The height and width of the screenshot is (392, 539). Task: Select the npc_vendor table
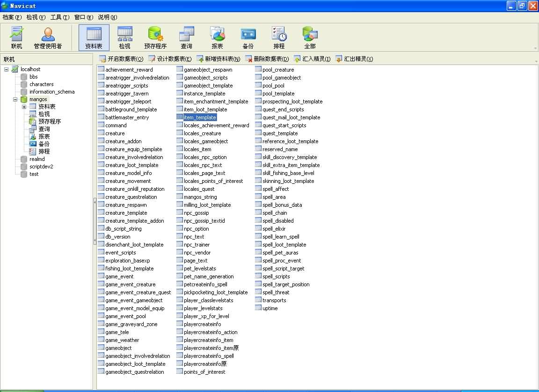click(x=197, y=253)
